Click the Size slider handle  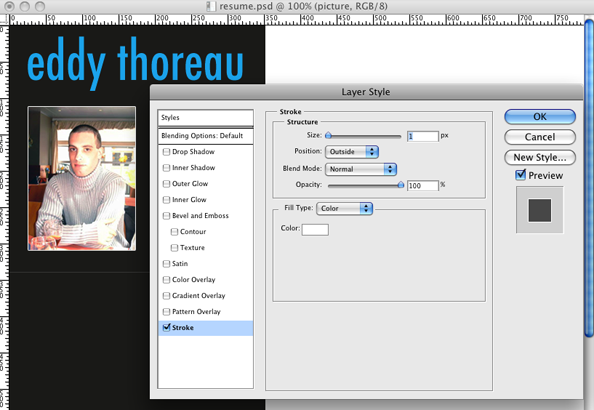(x=328, y=136)
